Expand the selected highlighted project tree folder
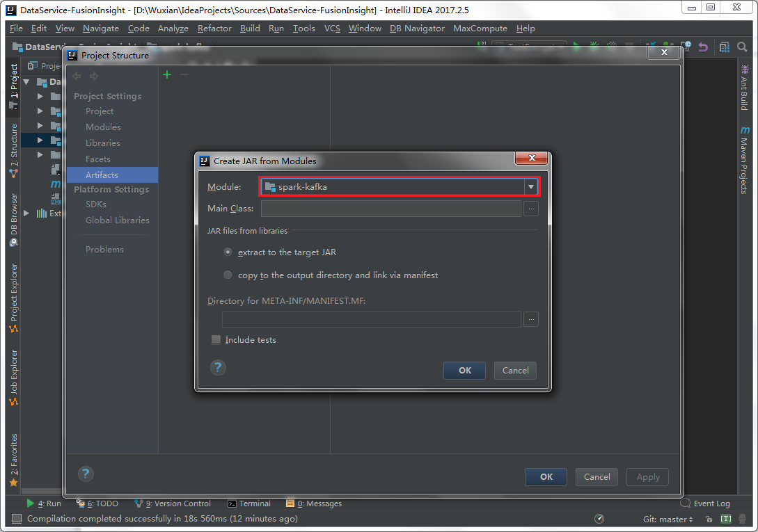Image resolution: width=758 pixels, height=532 pixels. coord(40,140)
